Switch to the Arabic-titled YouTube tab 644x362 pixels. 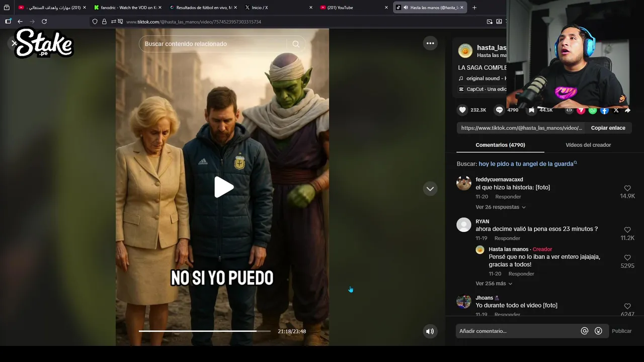pyautogui.click(x=53, y=8)
